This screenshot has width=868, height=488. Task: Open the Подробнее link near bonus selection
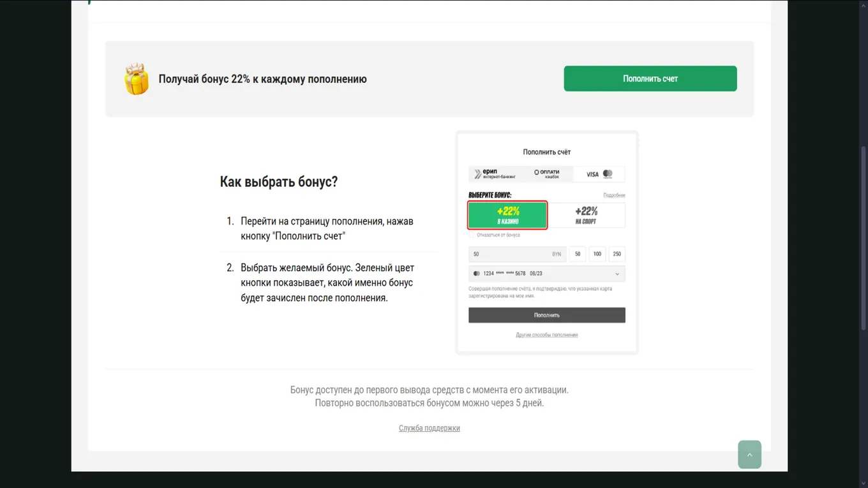point(614,195)
